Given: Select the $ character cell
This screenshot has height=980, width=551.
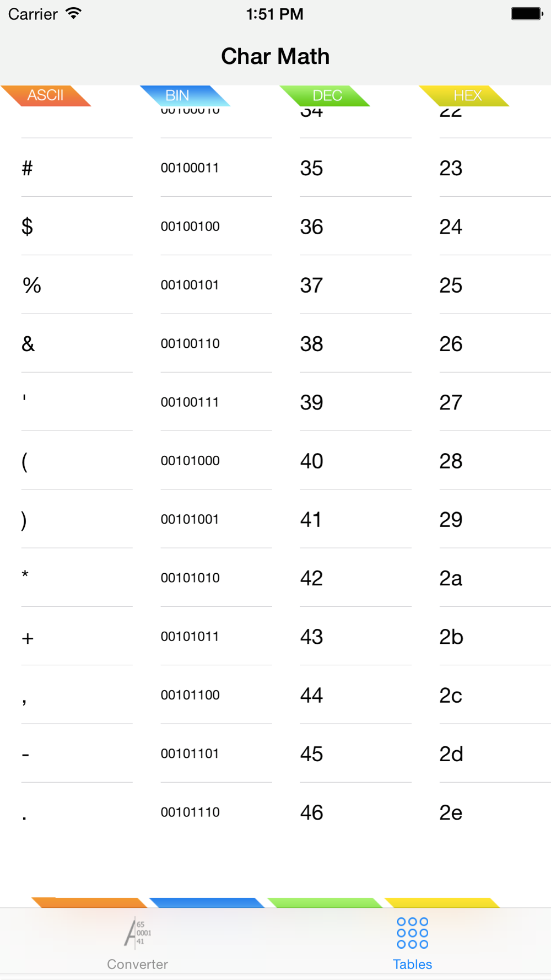Looking at the screenshot, I should point(27,227).
